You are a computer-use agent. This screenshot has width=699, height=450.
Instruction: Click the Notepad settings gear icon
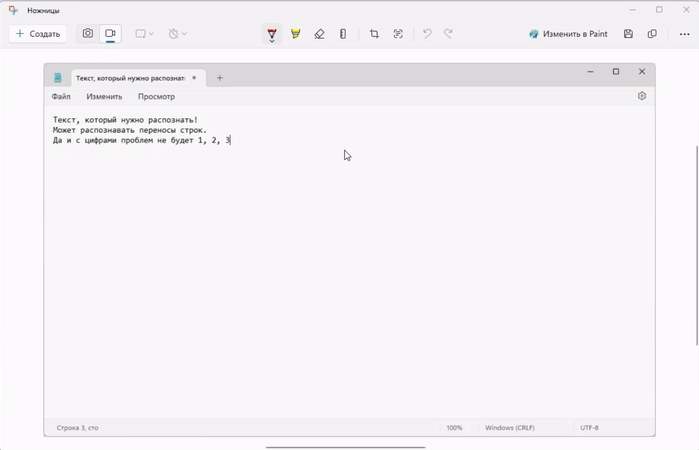642,97
